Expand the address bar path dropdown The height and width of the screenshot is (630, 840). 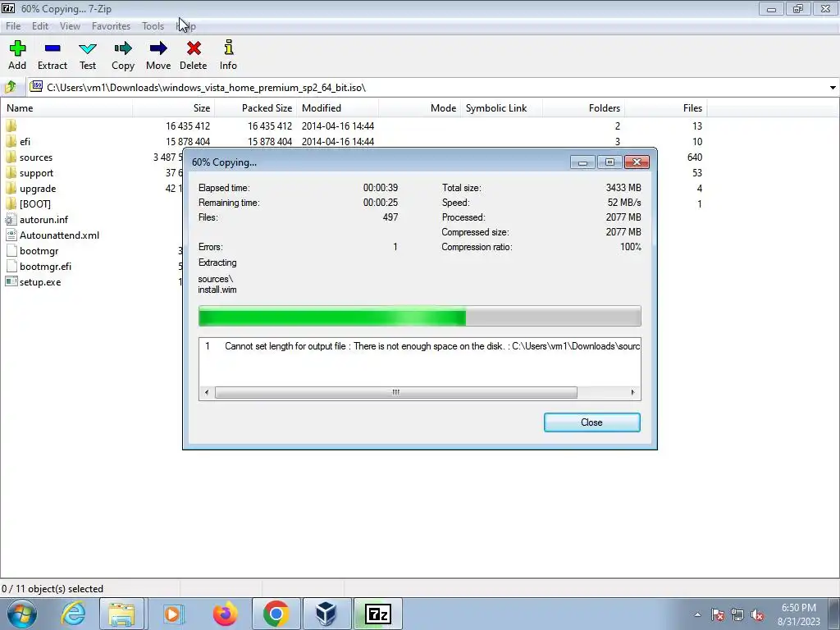833,87
